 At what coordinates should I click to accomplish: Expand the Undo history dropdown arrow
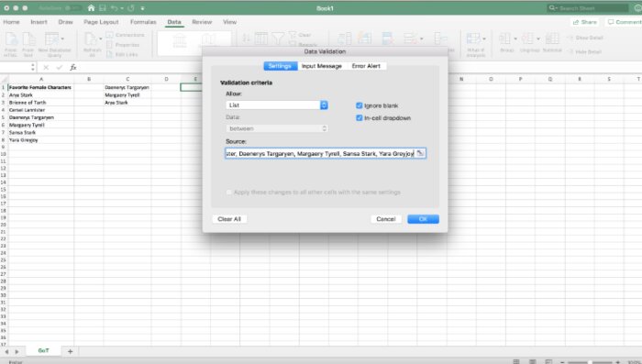122,8
